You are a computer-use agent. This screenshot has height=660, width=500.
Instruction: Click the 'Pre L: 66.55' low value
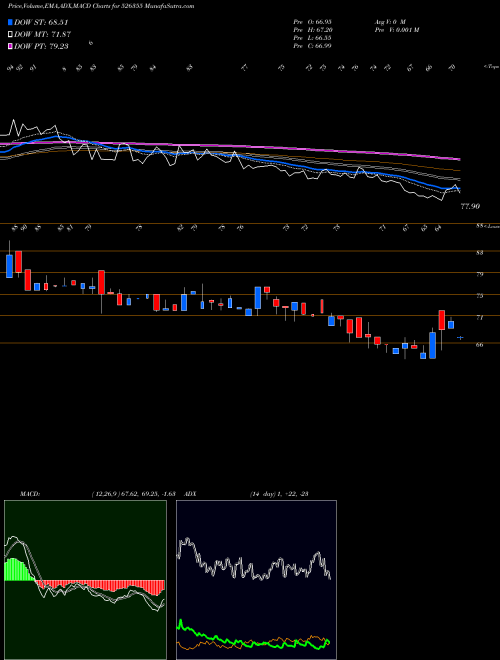[312, 37]
